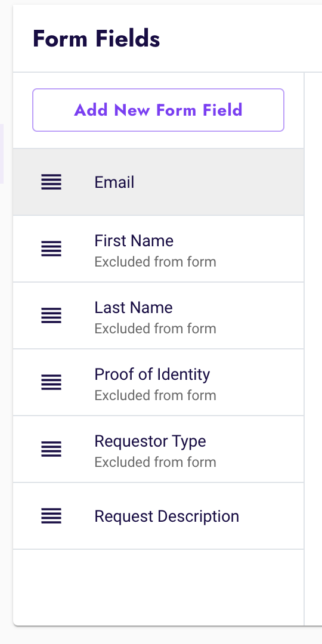
Task: Select the drag handle icon for Request Description
Action: click(x=51, y=516)
